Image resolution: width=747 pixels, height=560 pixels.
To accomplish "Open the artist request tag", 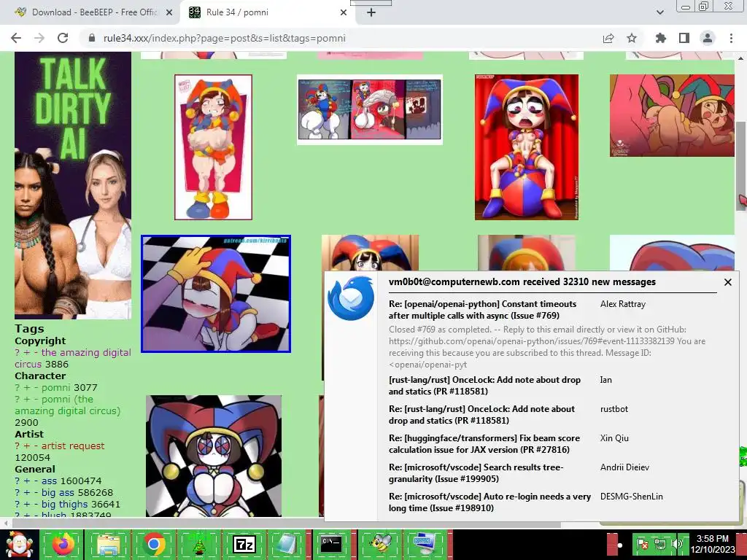I will [73, 446].
